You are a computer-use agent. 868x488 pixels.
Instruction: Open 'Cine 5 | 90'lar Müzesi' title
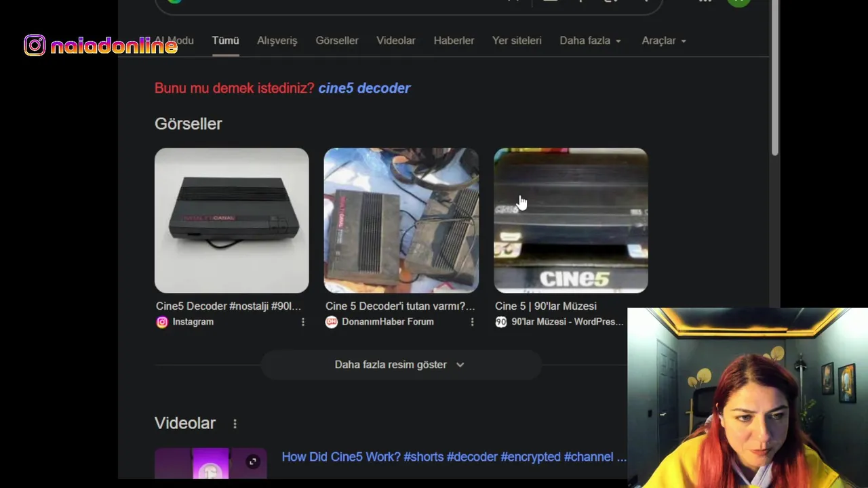pyautogui.click(x=546, y=306)
